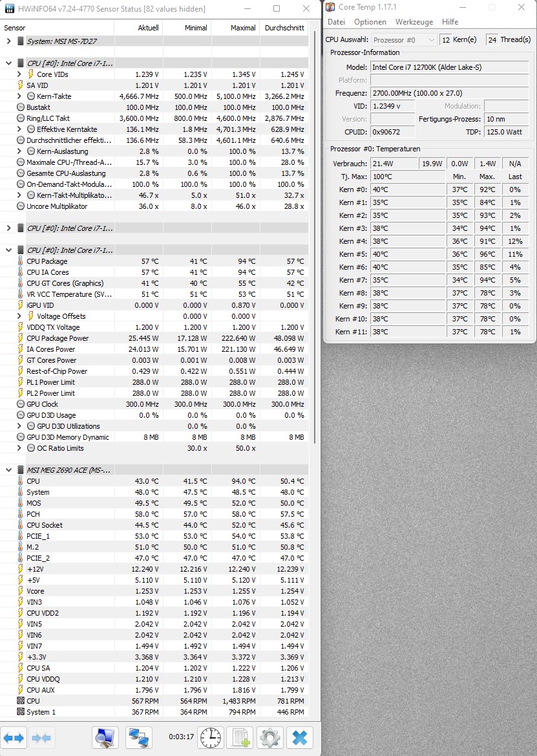537x756 pixels.
Task: Click the Durchschnitt column header
Action: click(x=284, y=27)
